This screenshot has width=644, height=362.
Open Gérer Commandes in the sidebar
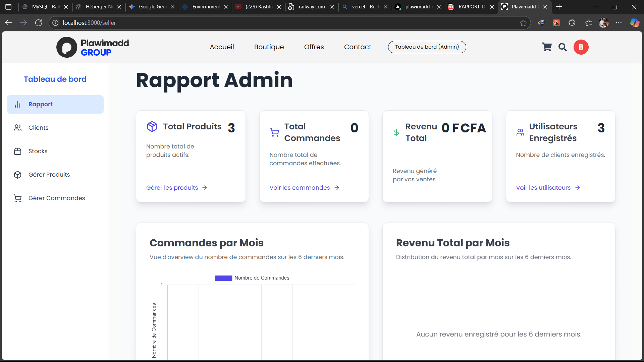(57, 198)
